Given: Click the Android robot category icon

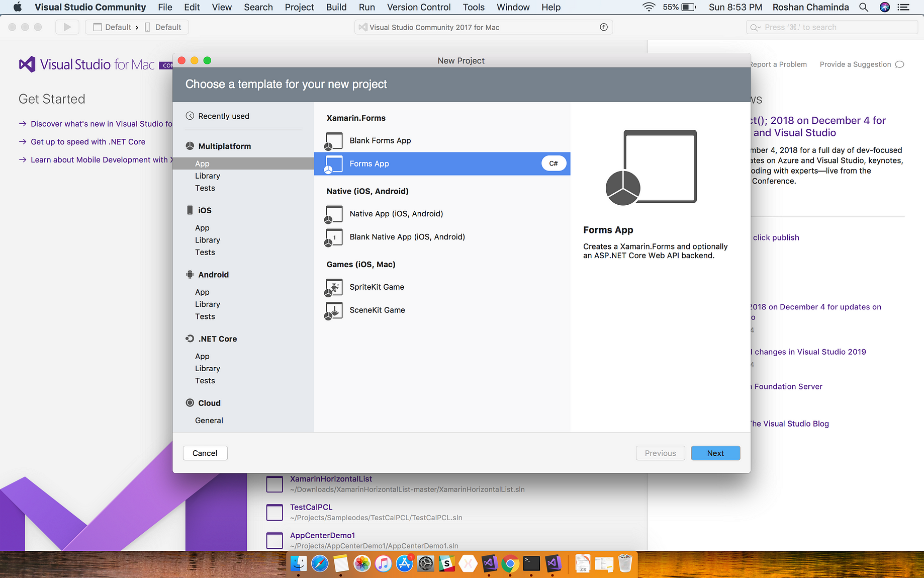Looking at the screenshot, I should pyautogui.click(x=190, y=275).
